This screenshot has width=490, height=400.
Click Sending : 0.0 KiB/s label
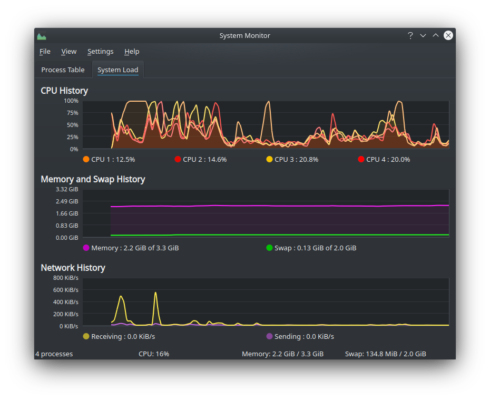[x=304, y=337]
